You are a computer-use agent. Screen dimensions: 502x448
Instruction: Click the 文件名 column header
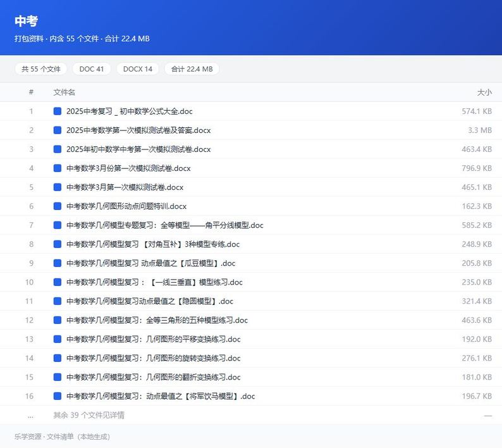tap(64, 92)
